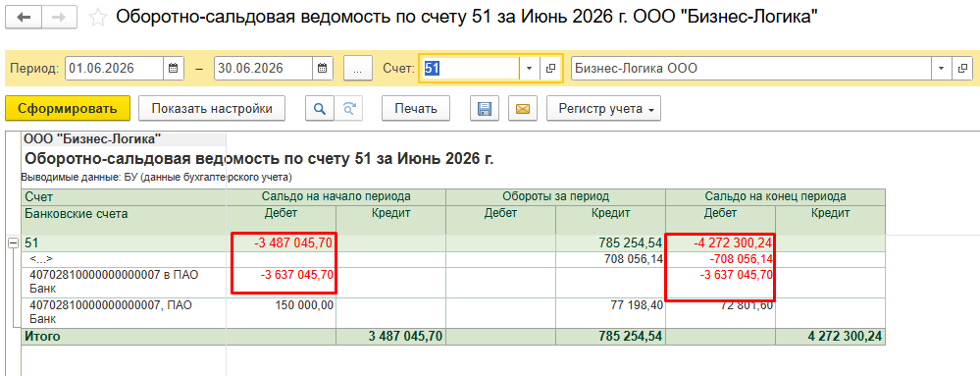Go forward with the right arrow button
980x376 pixels.
pos(60,17)
